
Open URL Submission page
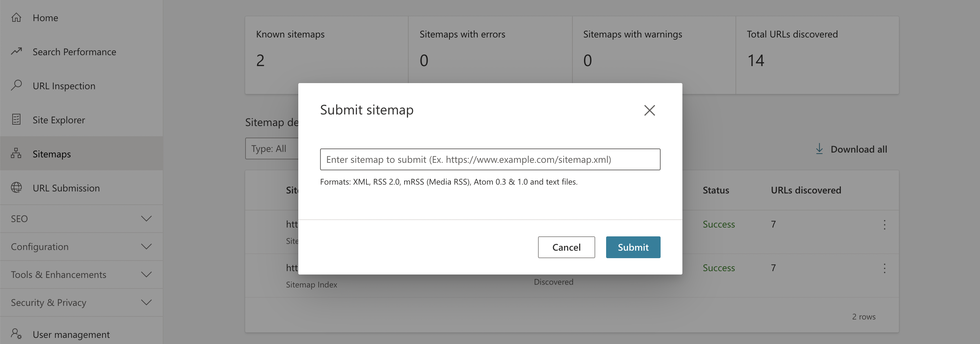coord(81,188)
